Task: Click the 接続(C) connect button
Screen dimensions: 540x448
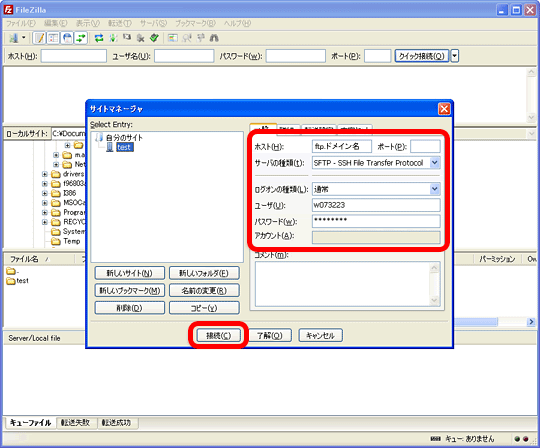Action: [x=218, y=335]
